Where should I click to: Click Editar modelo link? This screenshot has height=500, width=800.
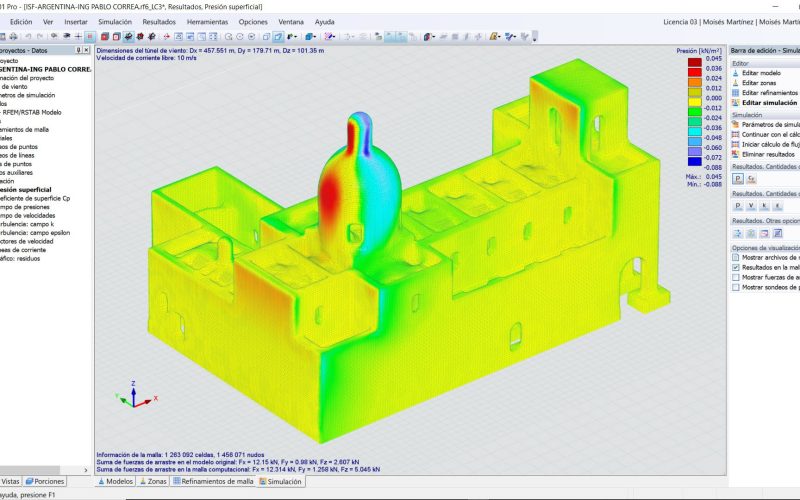pyautogui.click(x=761, y=73)
